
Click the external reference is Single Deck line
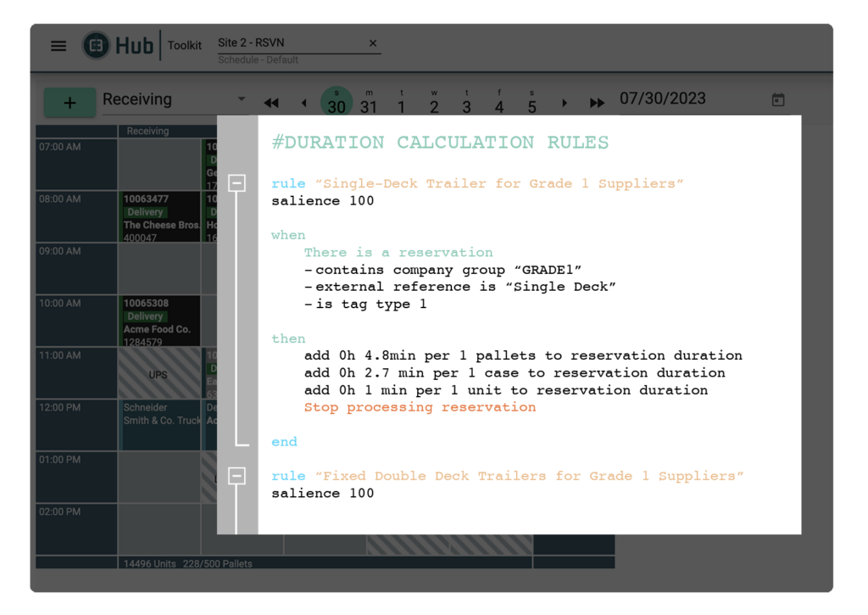(460, 287)
